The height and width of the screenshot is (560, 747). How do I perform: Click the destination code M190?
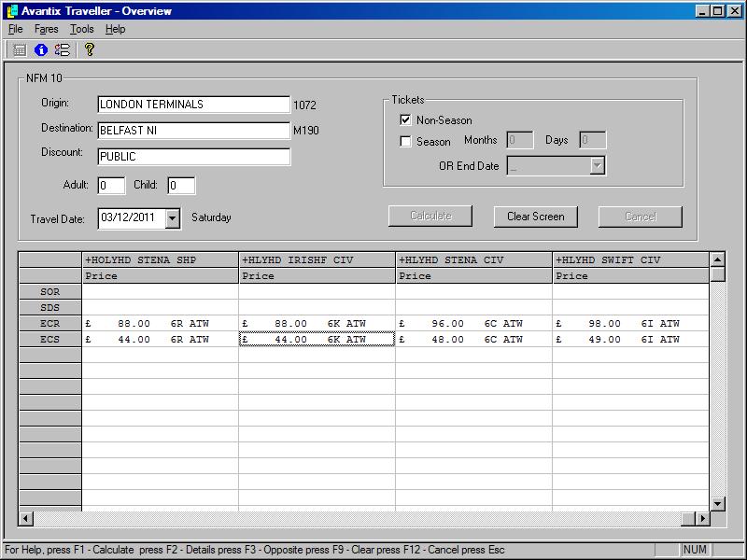[306, 131]
